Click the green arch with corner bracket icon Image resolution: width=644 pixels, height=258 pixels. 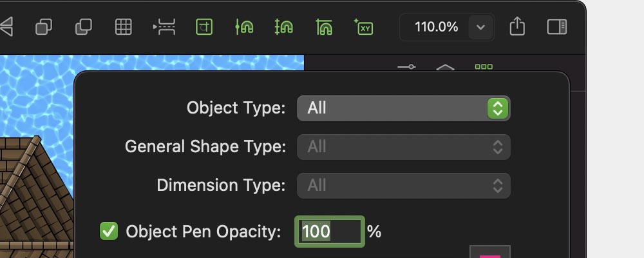click(324, 26)
